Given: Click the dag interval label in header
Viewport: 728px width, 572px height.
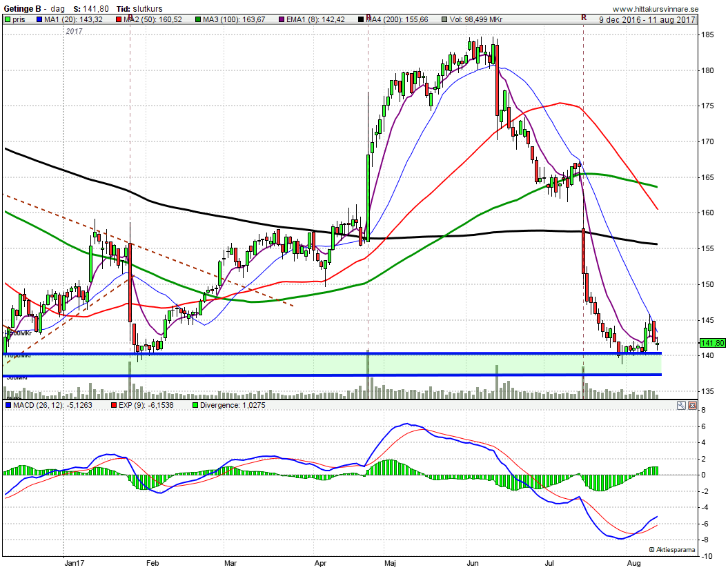Looking at the screenshot, I should [x=57, y=9].
